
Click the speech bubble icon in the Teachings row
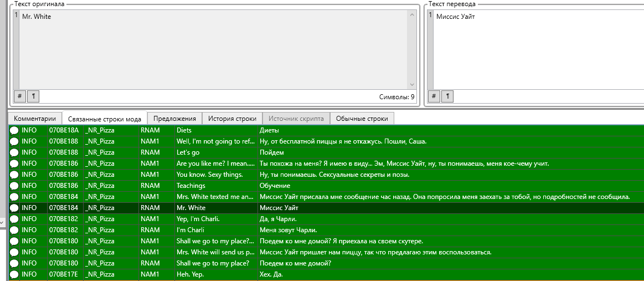[x=14, y=186]
